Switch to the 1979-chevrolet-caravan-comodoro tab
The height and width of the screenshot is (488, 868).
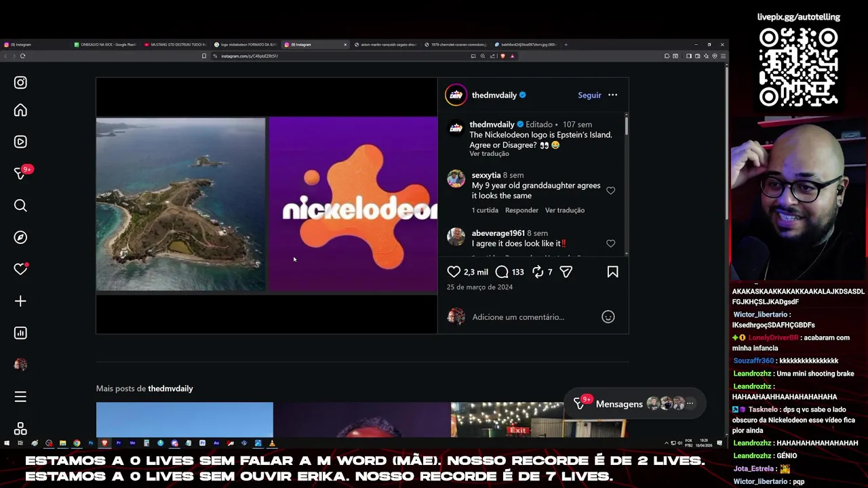click(455, 45)
